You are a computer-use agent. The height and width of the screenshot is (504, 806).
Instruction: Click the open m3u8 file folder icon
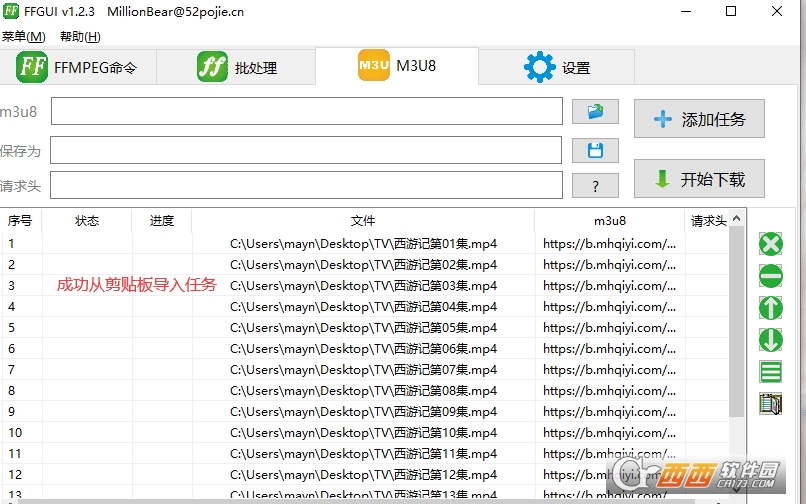(x=595, y=111)
